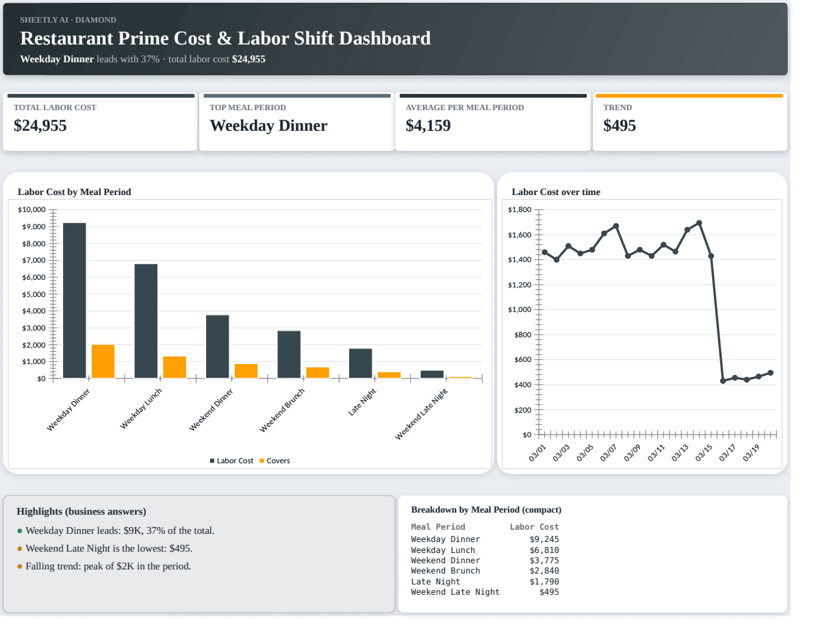Screen dimensions: 840x631
Task: Click the $3,775 value in breakdown table
Action: pyautogui.click(x=544, y=561)
